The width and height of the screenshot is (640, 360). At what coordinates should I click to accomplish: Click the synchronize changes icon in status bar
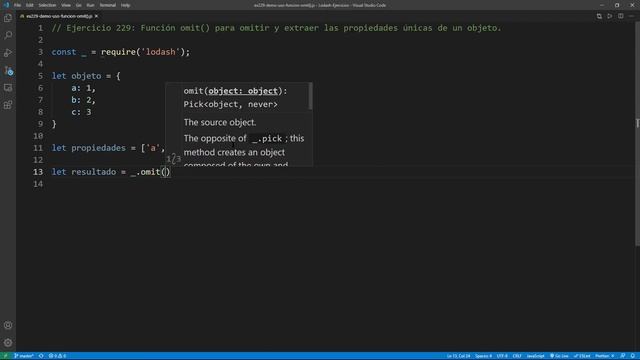(x=41, y=356)
